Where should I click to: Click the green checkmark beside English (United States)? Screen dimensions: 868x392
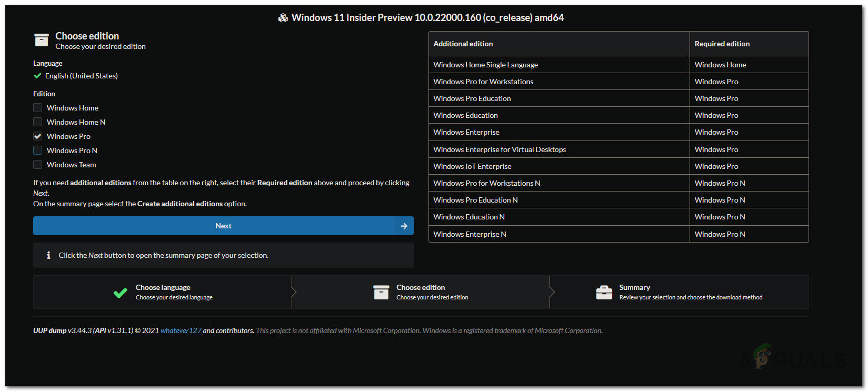37,76
